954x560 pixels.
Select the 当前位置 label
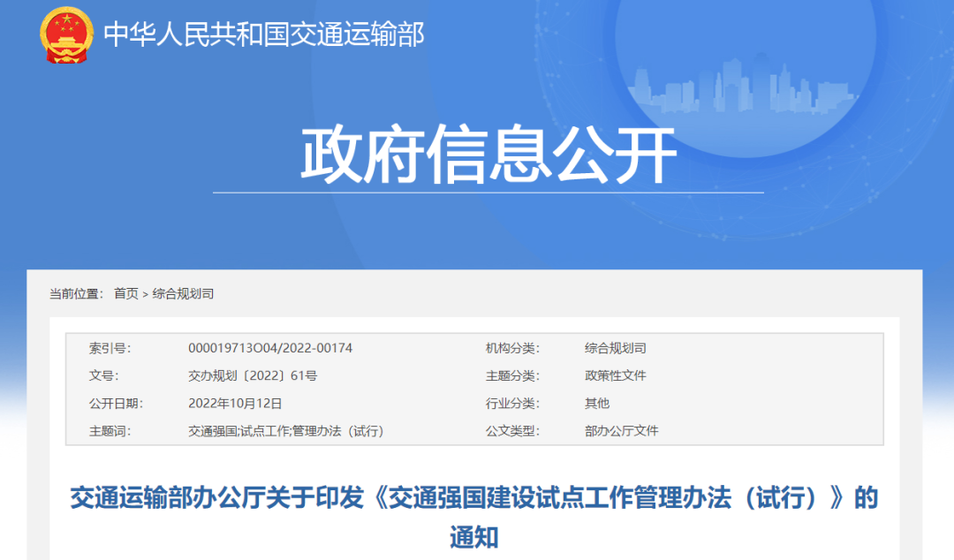[x=76, y=294]
